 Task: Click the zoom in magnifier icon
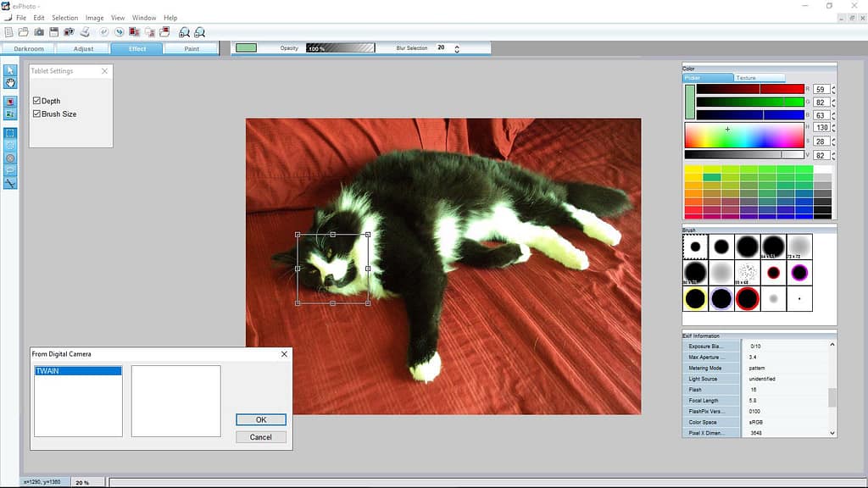click(184, 32)
